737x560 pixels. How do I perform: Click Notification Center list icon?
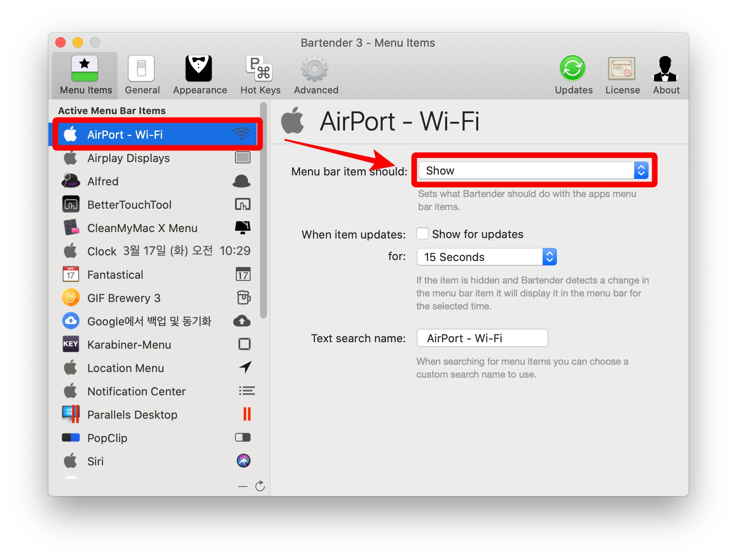tap(247, 391)
